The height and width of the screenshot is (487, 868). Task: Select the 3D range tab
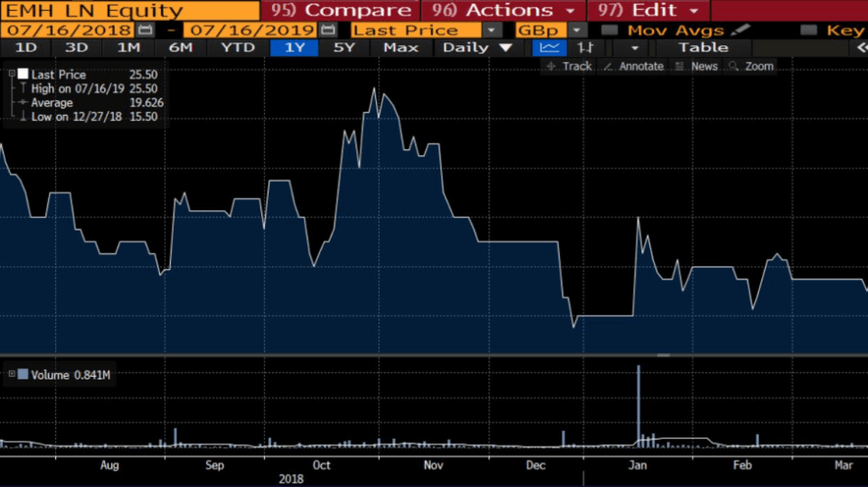[x=76, y=48]
